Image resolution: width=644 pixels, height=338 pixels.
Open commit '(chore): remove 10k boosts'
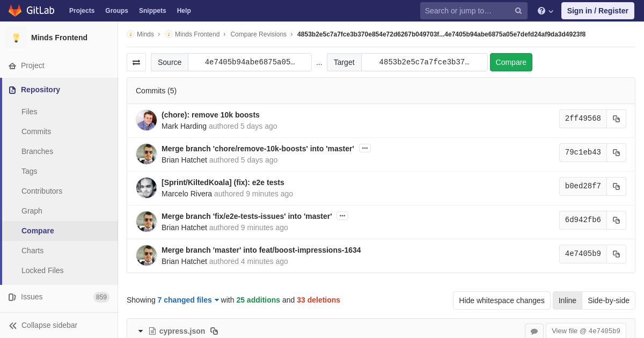coord(210,115)
